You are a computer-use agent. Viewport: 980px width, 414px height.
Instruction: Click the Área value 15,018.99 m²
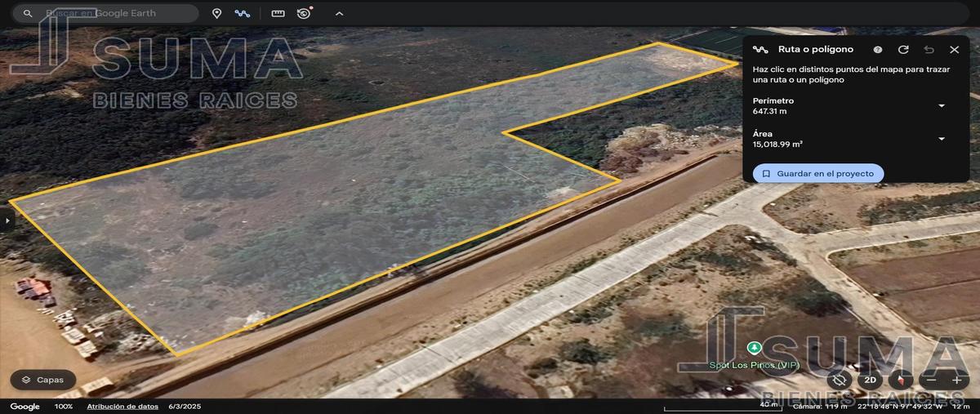click(777, 144)
